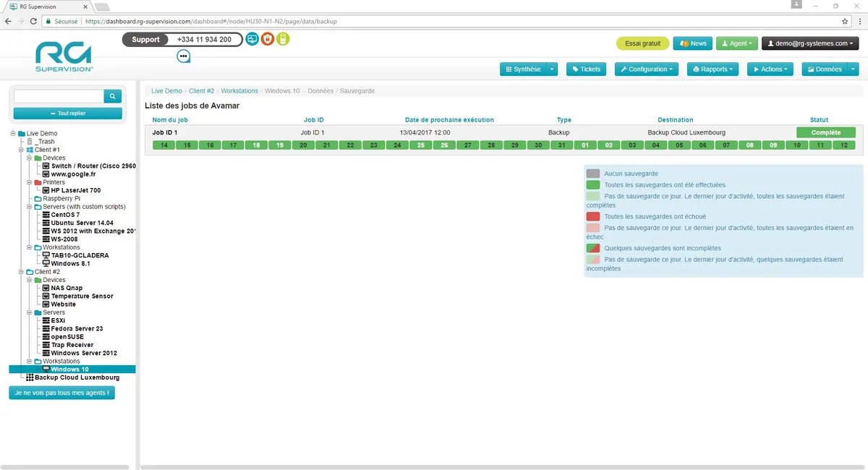The height and width of the screenshot is (470, 868).
Task: Click the grey 'Aucun sauvegarde' legend swatch
Action: click(x=593, y=174)
